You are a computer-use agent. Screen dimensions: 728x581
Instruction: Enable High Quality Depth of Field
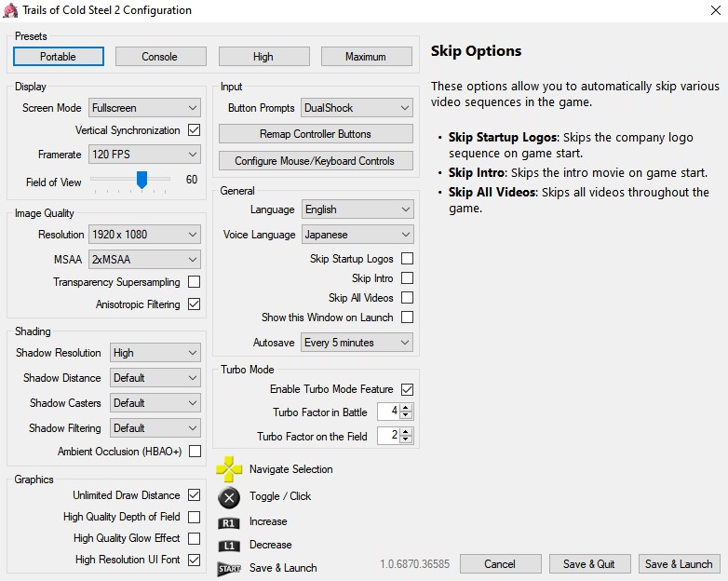click(194, 517)
